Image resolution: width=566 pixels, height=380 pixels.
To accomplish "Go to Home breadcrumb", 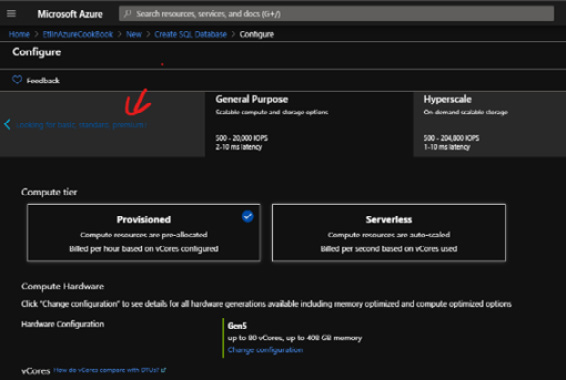I will coord(19,34).
